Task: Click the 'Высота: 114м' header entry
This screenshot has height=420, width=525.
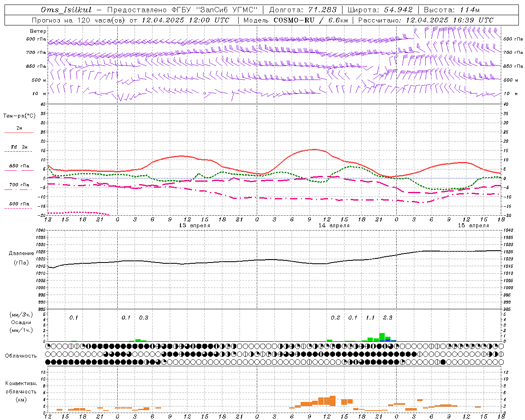Action: pyautogui.click(x=452, y=10)
